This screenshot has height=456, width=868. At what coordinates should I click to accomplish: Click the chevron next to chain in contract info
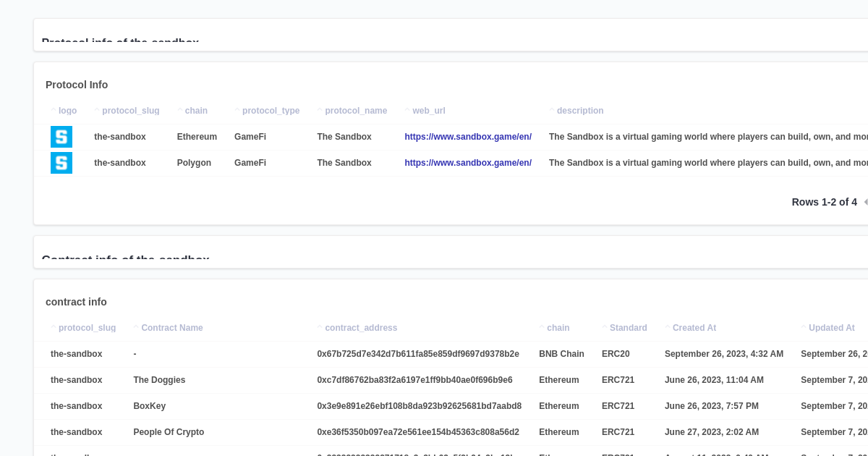click(541, 326)
